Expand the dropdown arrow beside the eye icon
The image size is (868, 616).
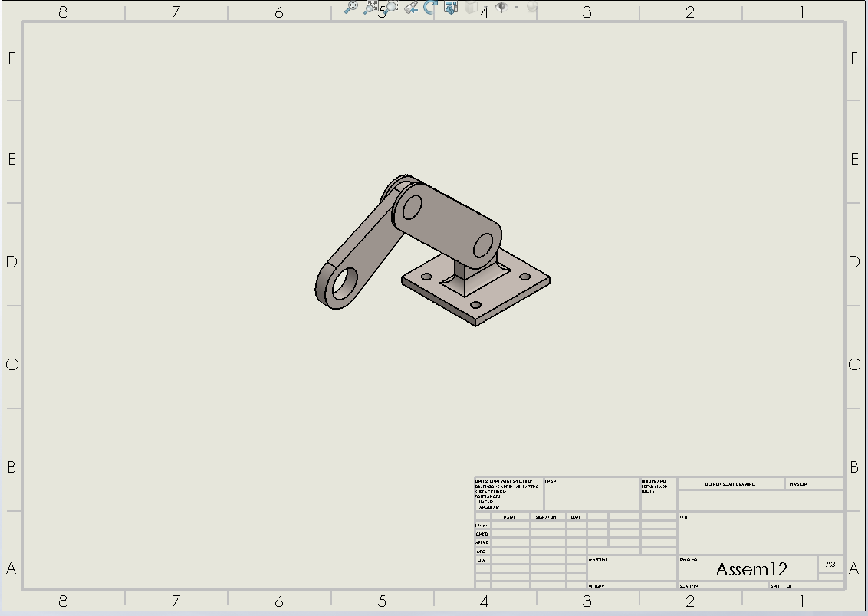click(x=516, y=7)
